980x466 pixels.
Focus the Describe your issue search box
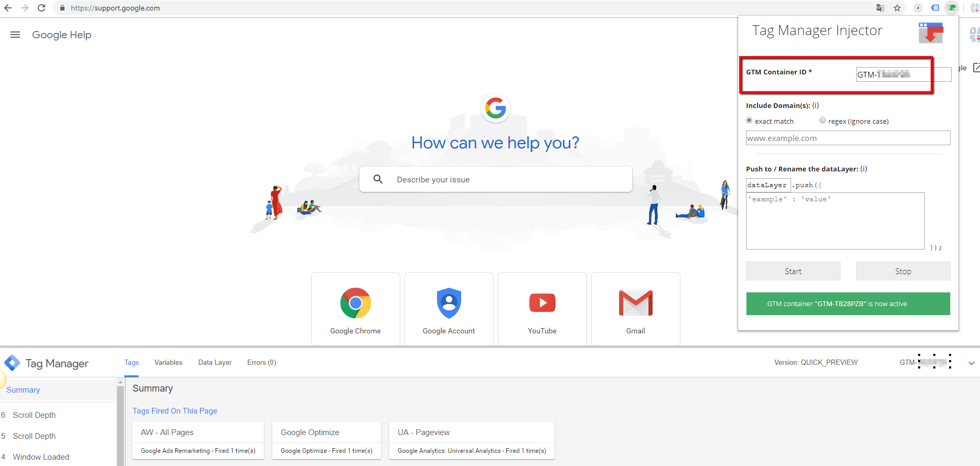click(x=496, y=179)
